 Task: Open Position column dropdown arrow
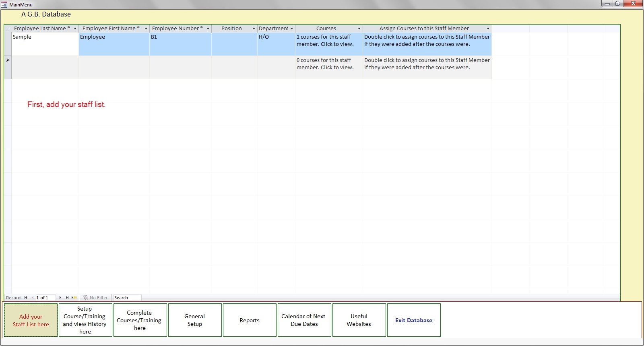(254, 29)
